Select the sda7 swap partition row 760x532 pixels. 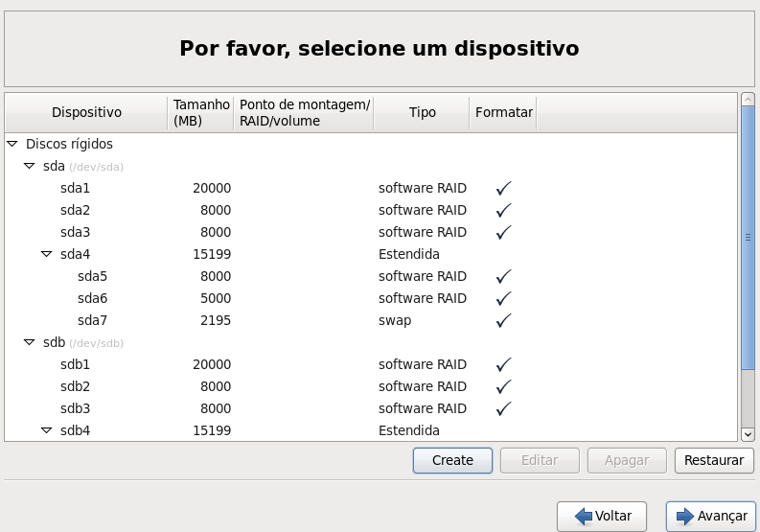(371, 320)
